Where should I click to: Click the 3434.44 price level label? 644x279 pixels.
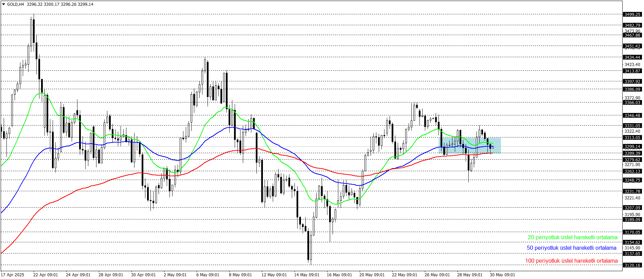tap(632, 58)
